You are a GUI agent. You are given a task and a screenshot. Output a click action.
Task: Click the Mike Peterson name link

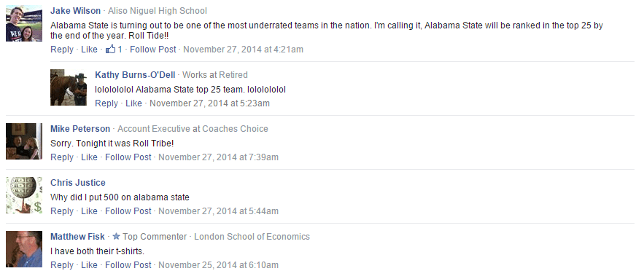(80, 129)
